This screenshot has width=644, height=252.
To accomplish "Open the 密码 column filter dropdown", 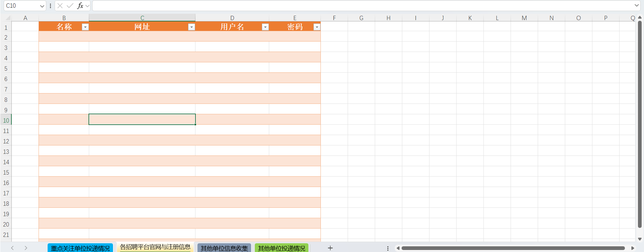I will 317,27.
